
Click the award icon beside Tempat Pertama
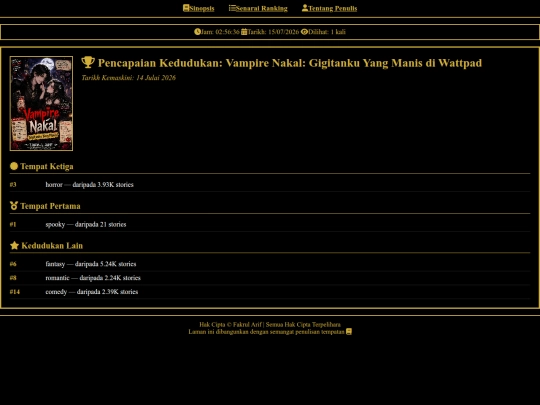tap(14, 206)
